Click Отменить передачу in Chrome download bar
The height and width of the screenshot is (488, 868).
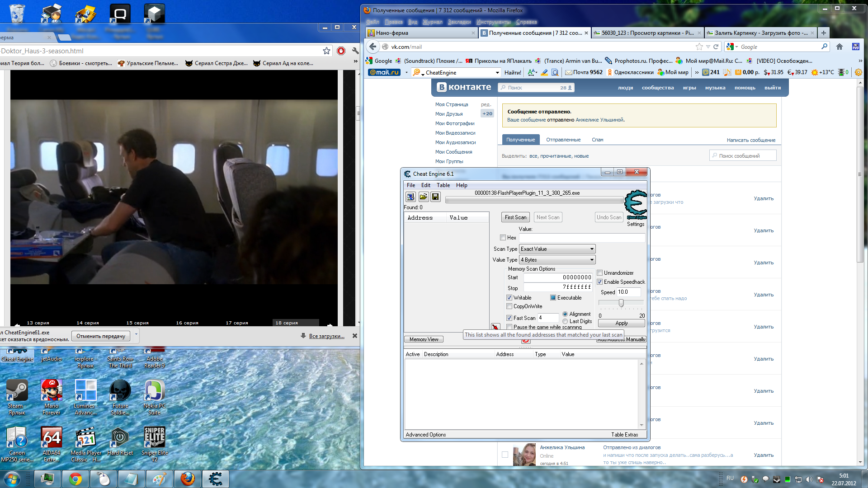click(x=101, y=336)
